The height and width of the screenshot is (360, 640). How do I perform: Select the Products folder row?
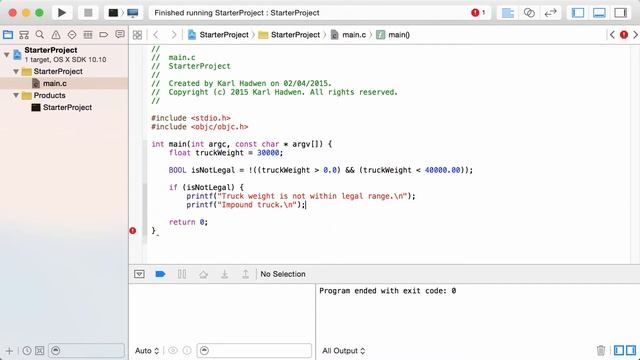[64, 96]
